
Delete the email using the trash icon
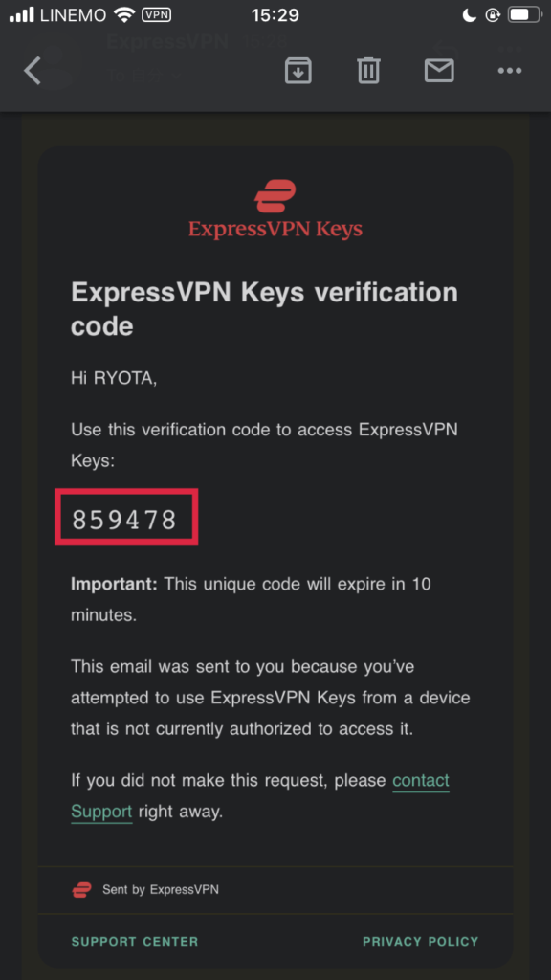(368, 71)
